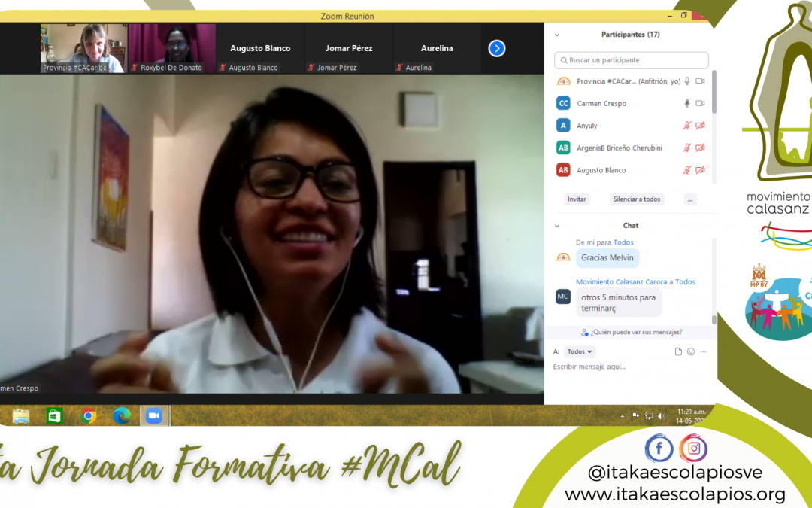
Task: Open the 'Todos' chat recipient dropdown
Action: pos(579,351)
